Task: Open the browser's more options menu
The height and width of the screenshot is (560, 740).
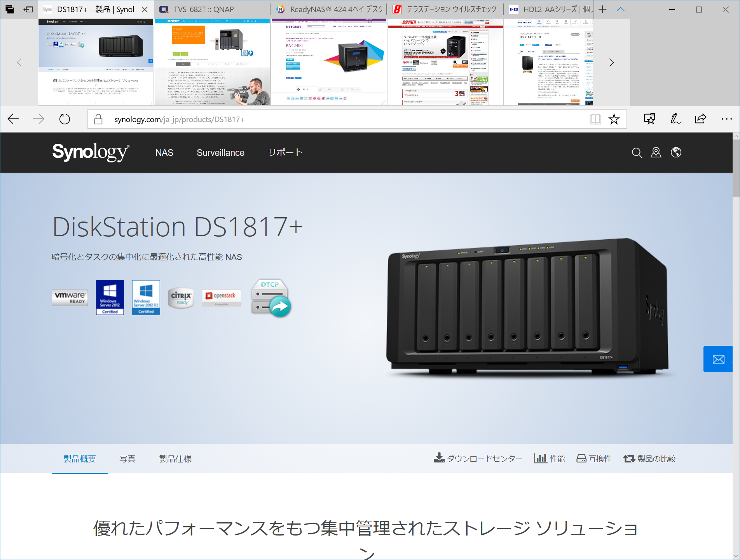Action: (x=725, y=119)
